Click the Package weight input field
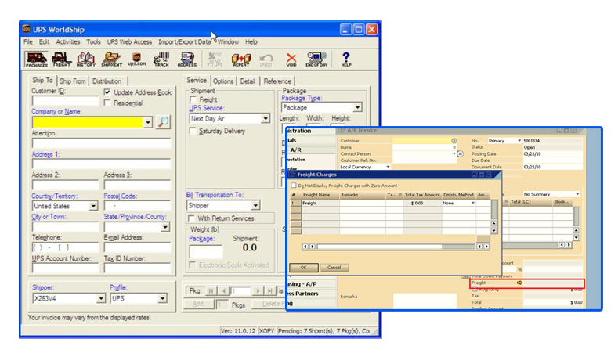The image size is (611, 364). (x=206, y=251)
